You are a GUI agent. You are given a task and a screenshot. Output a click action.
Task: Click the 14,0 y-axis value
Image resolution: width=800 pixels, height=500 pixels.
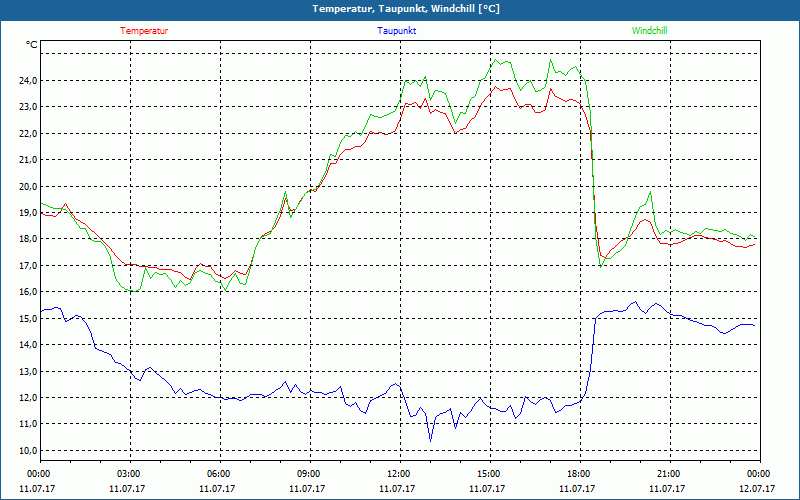(x=28, y=345)
